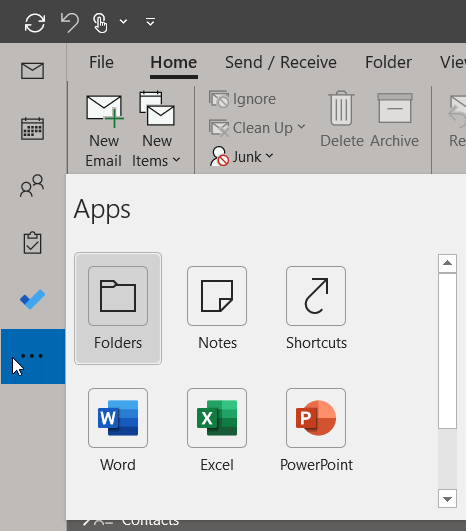Launch PowerPoint from Apps flyout
Image resolution: width=466 pixels, height=531 pixels.
(x=316, y=430)
